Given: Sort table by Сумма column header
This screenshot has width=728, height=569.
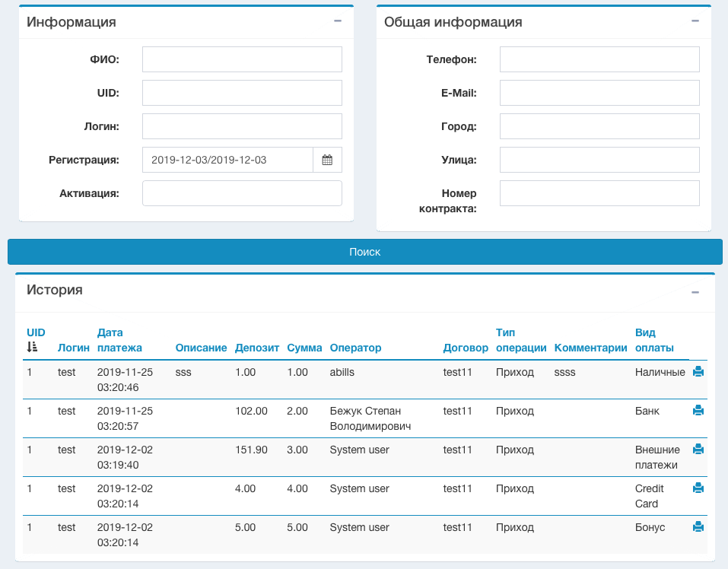Looking at the screenshot, I should coord(304,348).
